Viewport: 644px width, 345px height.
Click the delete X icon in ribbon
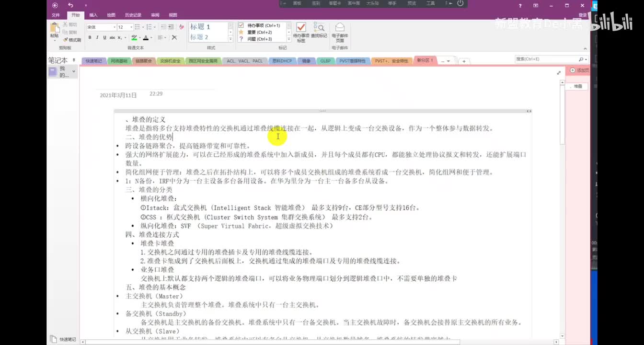(174, 37)
